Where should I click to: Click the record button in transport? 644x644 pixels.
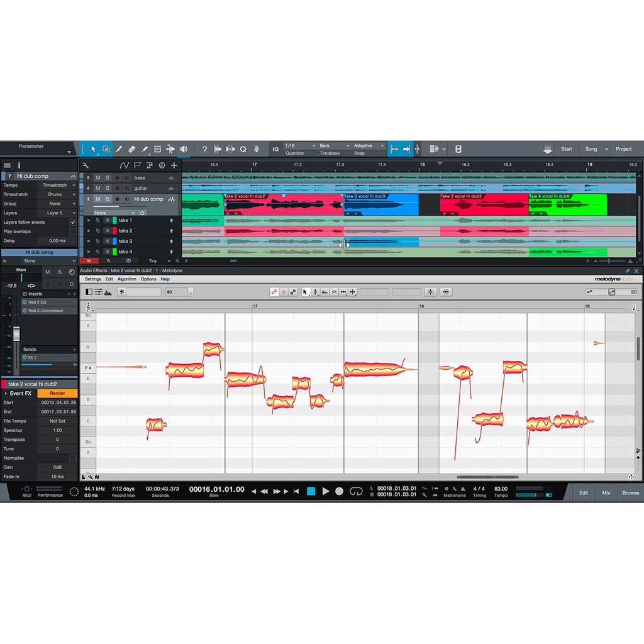[x=339, y=491]
